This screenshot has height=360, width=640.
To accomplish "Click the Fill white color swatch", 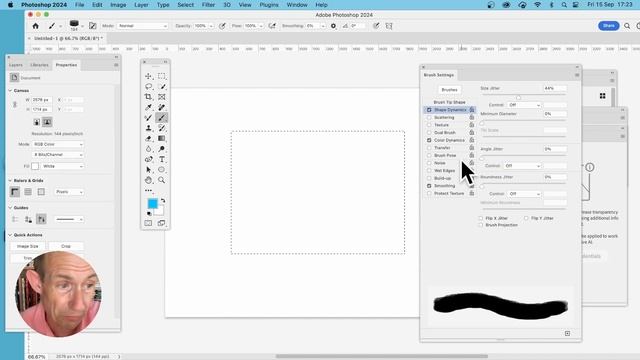I will 35,166.
